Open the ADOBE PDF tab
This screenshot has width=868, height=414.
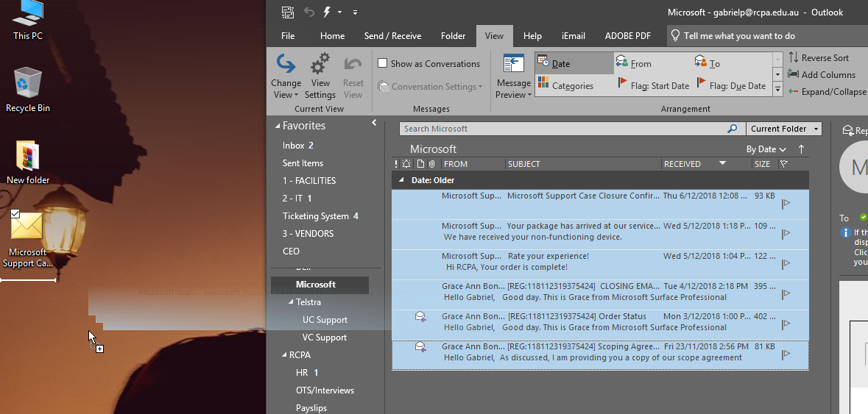point(628,36)
